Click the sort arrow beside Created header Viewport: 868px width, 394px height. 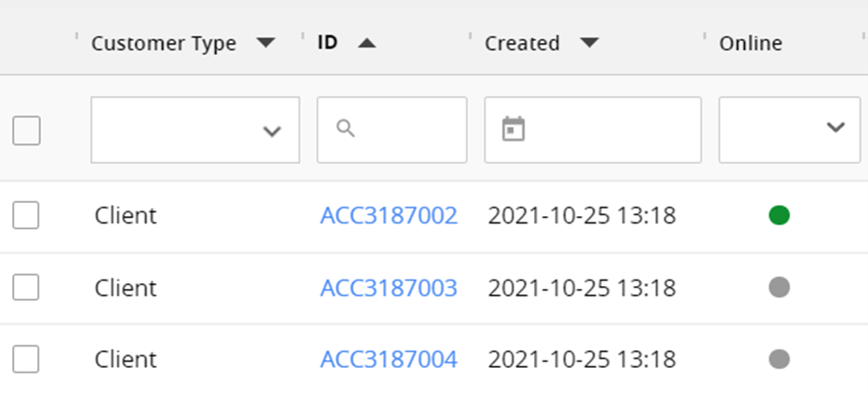point(588,43)
